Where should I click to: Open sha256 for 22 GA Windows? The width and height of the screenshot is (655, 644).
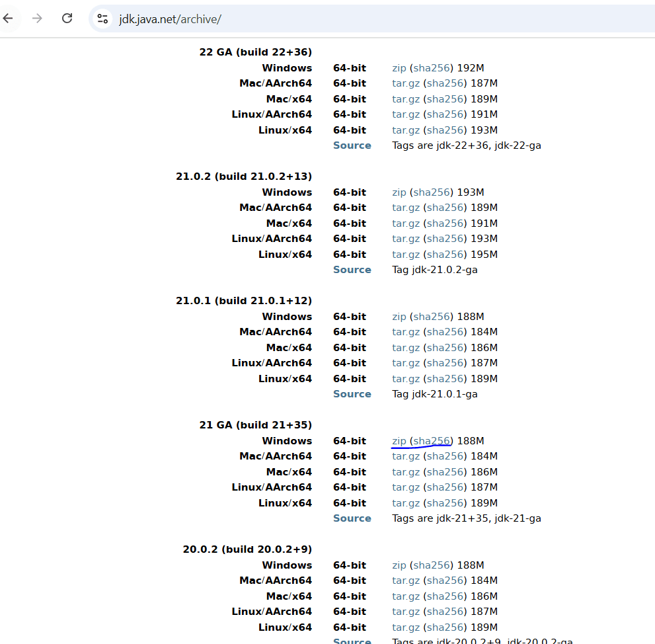tap(432, 68)
